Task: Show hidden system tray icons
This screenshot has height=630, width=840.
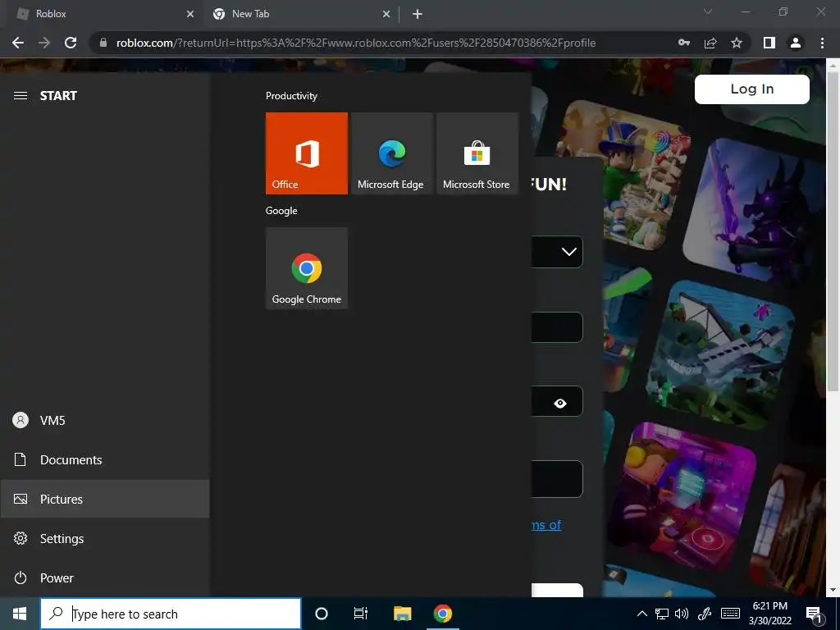Action: pos(641,614)
